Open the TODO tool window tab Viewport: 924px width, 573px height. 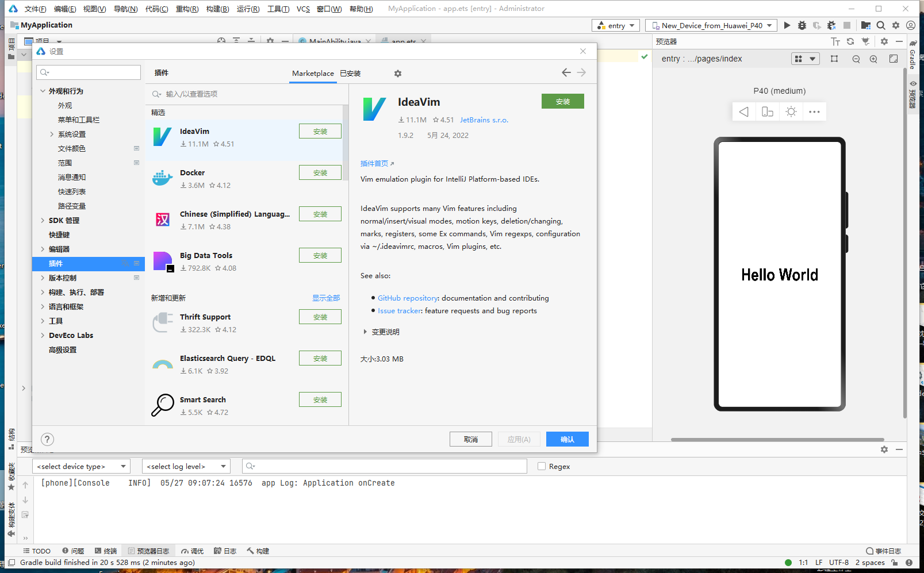point(37,551)
